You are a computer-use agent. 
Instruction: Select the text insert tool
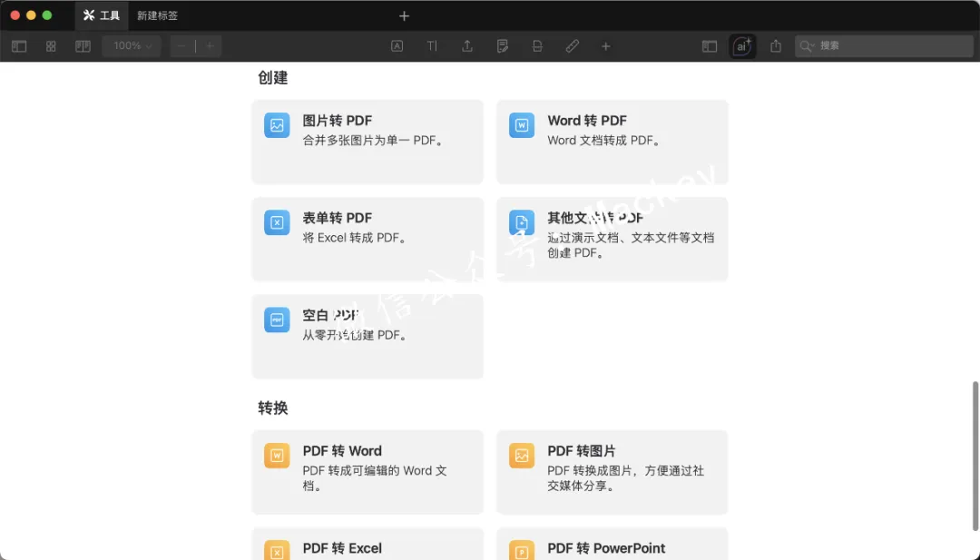tap(432, 46)
